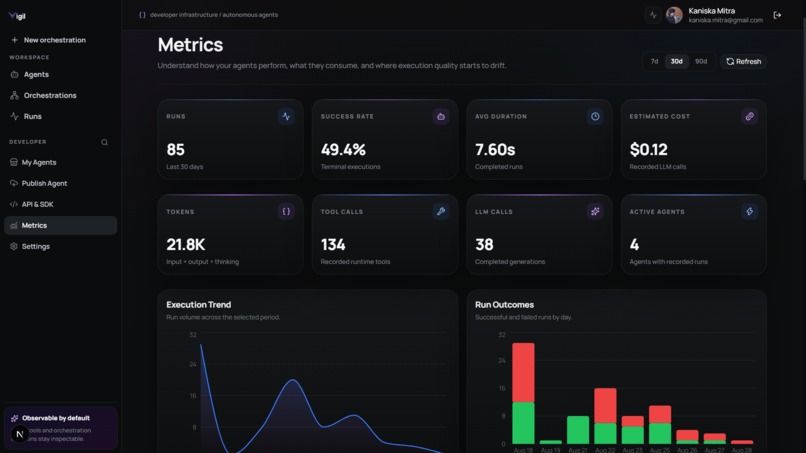The width and height of the screenshot is (806, 453).
Task: Click the Tokens braces icon
Action: coord(286,211)
